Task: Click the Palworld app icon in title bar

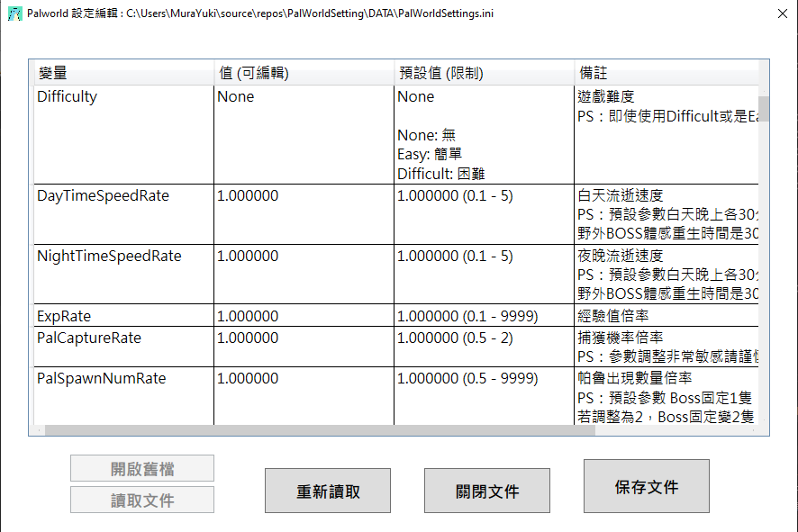Action: click(14, 14)
